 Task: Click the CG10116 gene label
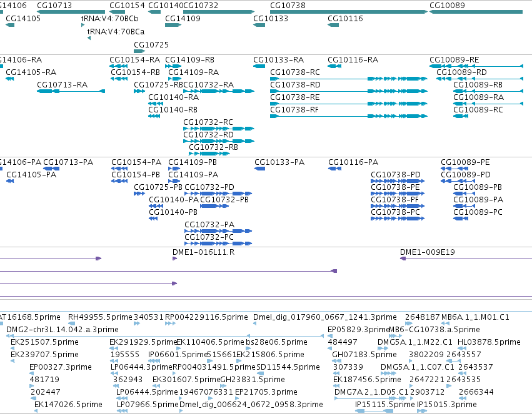click(x=345, y=18)
